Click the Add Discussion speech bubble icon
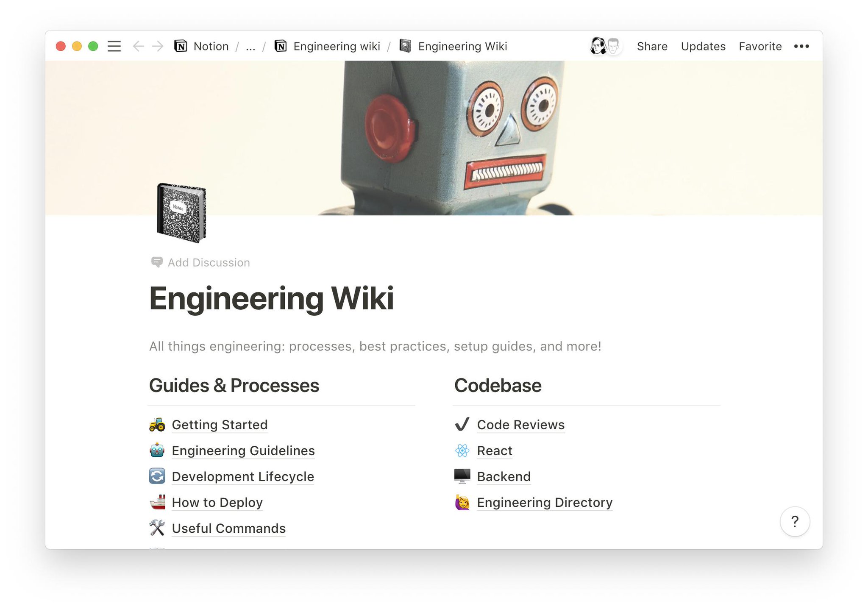The width and height of the screenshot is (868, 609). [157, 262]
